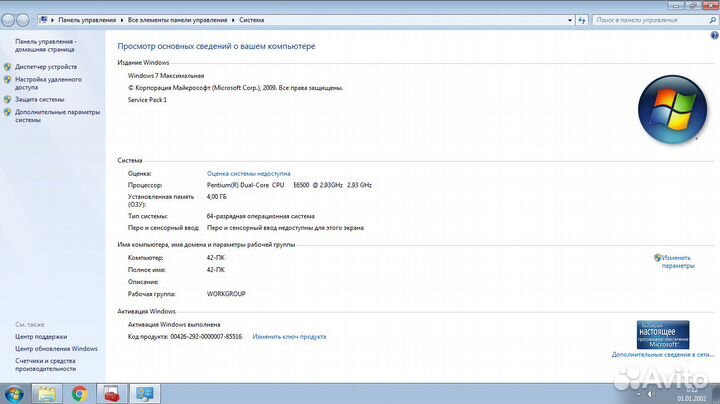The width and height of the screenshot is (720, 404).
Task: Click the 'Поиск в панели управления' search field
Action: [650, 19]
